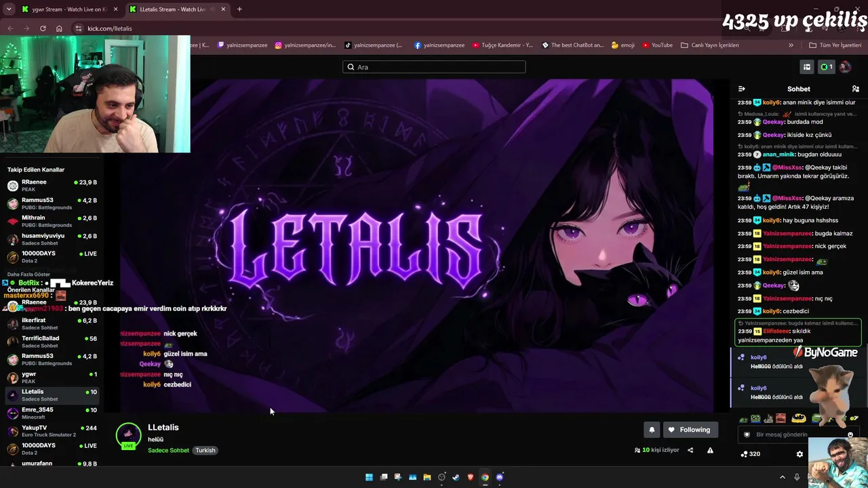
Task: Open a new browser tab
Action: (239, 9)
